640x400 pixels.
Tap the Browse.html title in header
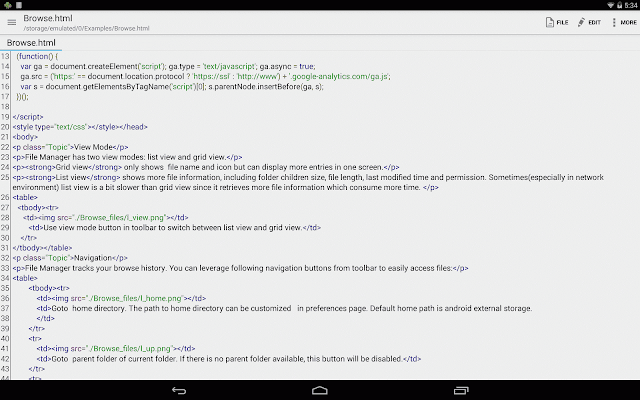click(x=48, y=18)
